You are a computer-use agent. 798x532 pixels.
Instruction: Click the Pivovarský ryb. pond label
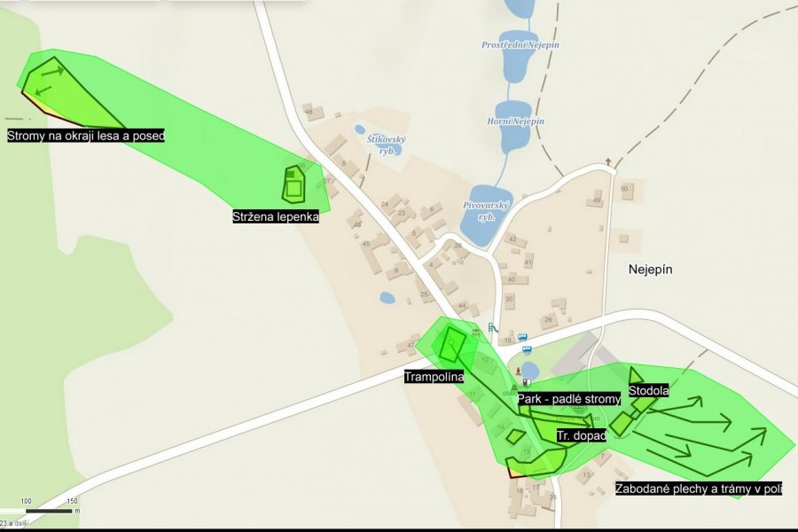pyautogui.click(x=486, y=211)
